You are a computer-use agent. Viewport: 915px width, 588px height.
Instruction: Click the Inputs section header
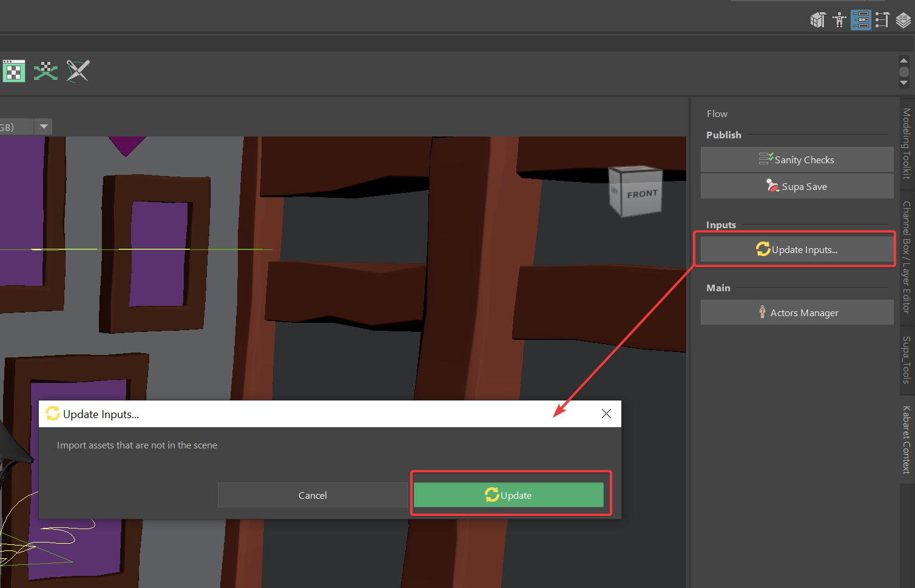coord(721,225)
